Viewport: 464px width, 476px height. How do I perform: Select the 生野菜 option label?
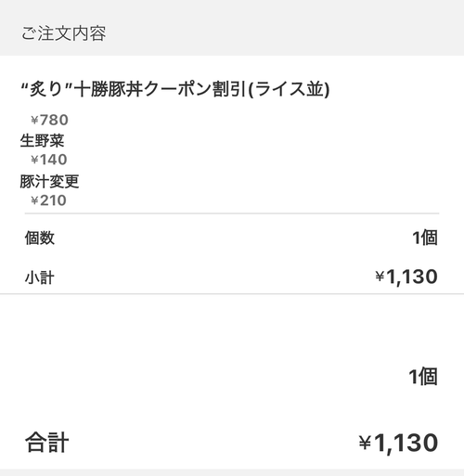(42, 141)
